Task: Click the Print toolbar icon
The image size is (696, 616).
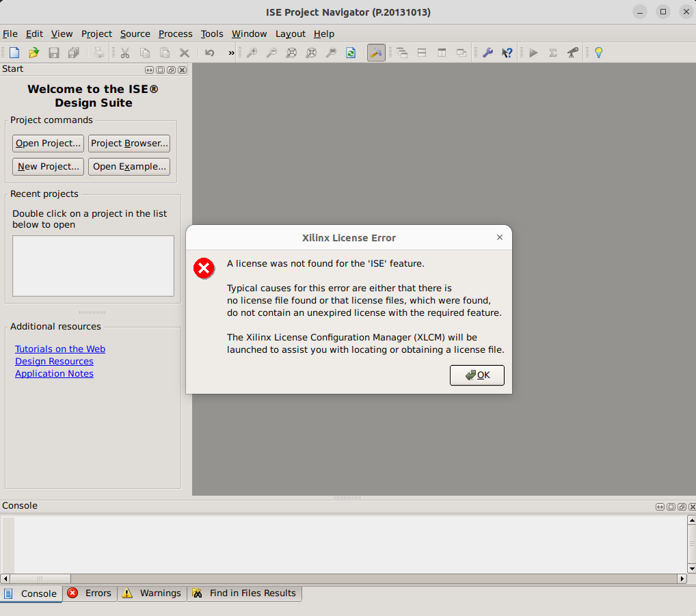Action: (x=99, y=53)
